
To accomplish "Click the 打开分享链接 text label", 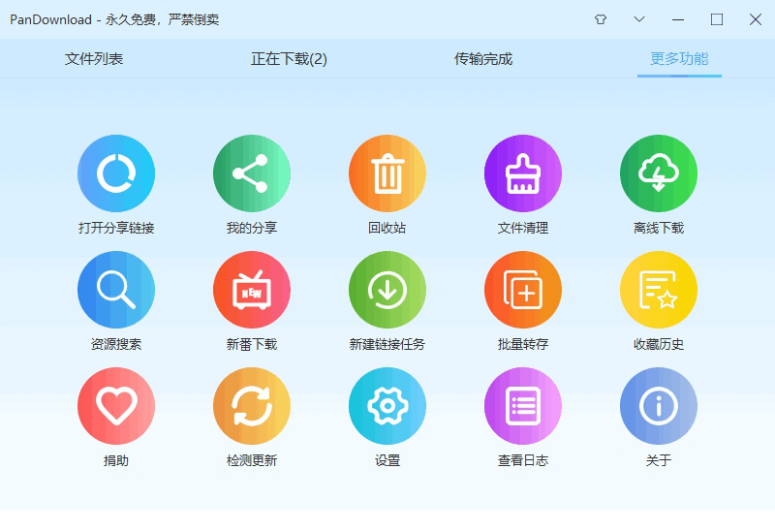I will click(x=116, y=228).
